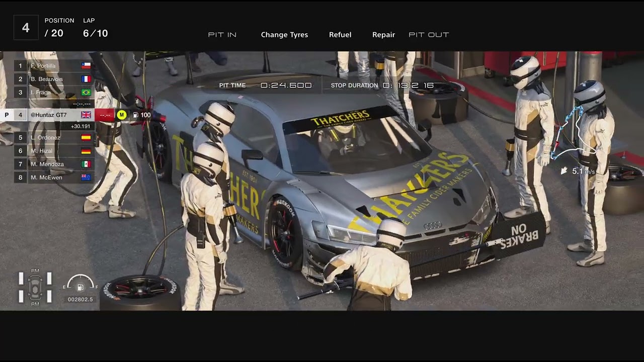The image size is (644, 362).
Task: Click the rear-right tyre wear bar
Action: pyautogui.click(x=49, y=297)
